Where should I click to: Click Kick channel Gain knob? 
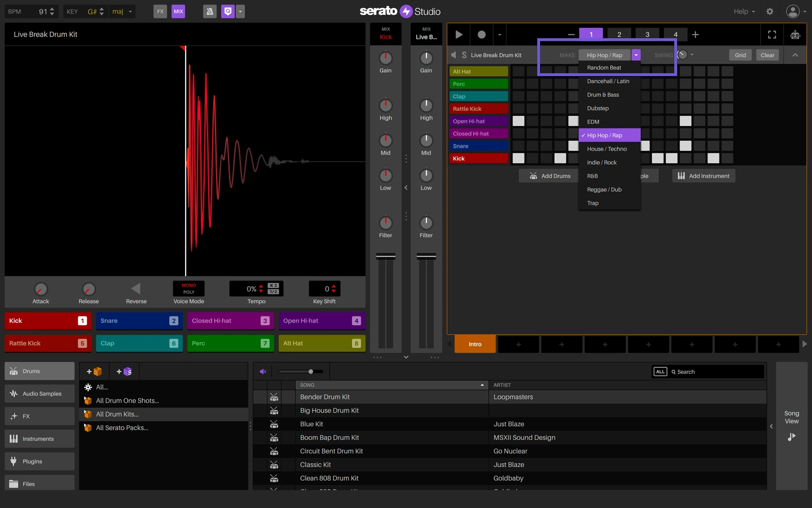386,58
